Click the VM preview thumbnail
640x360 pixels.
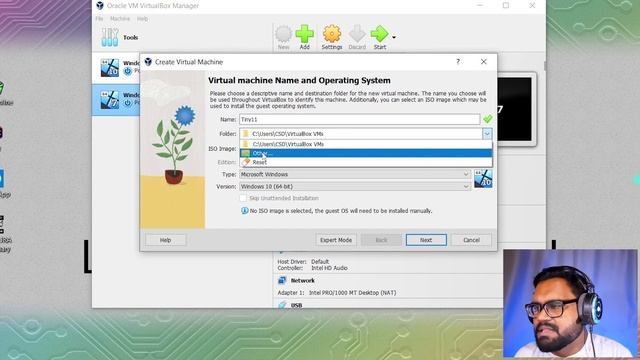pyautogui.click(x=515, y=109)
